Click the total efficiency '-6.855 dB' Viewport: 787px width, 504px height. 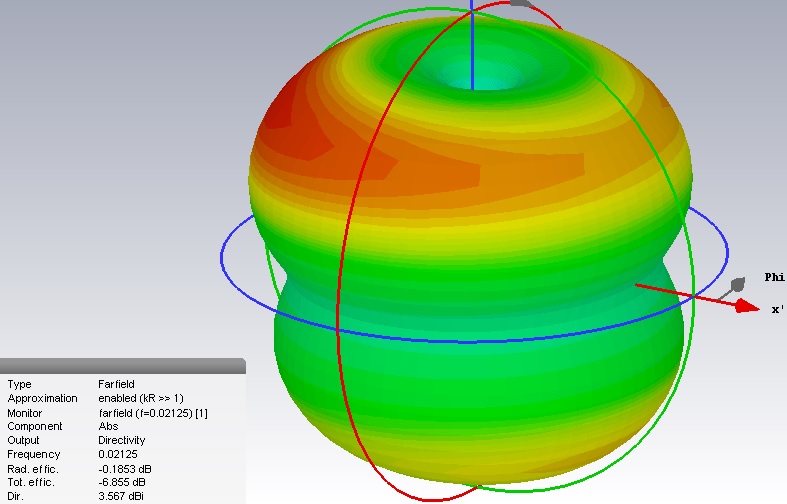point(122,482)
